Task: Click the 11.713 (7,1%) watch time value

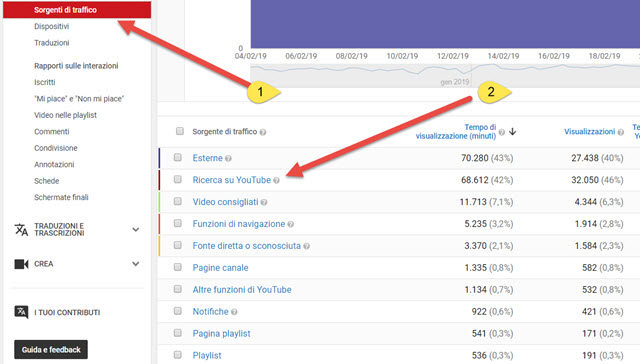Action: [x=487, y=202]
